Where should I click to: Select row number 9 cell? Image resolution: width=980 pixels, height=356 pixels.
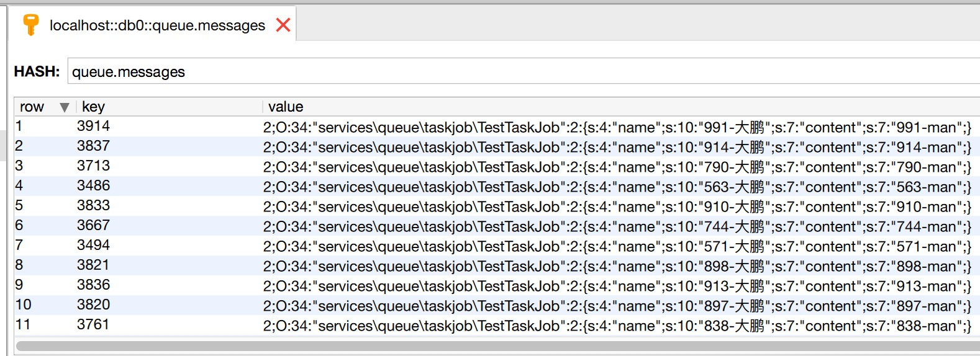pos(45,285)
